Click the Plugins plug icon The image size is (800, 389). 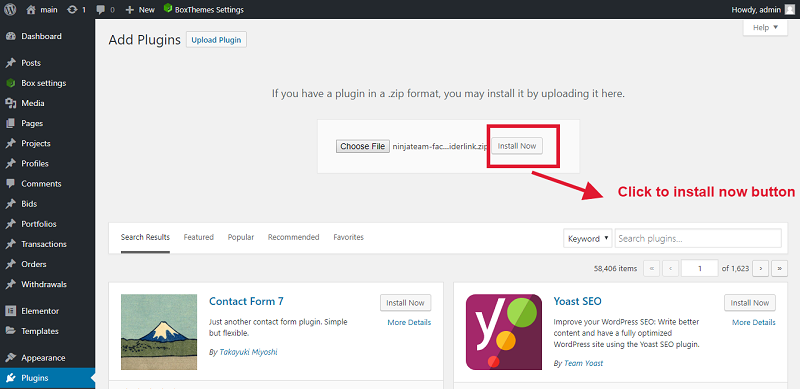pyautogui.click(x=10, y=378)
